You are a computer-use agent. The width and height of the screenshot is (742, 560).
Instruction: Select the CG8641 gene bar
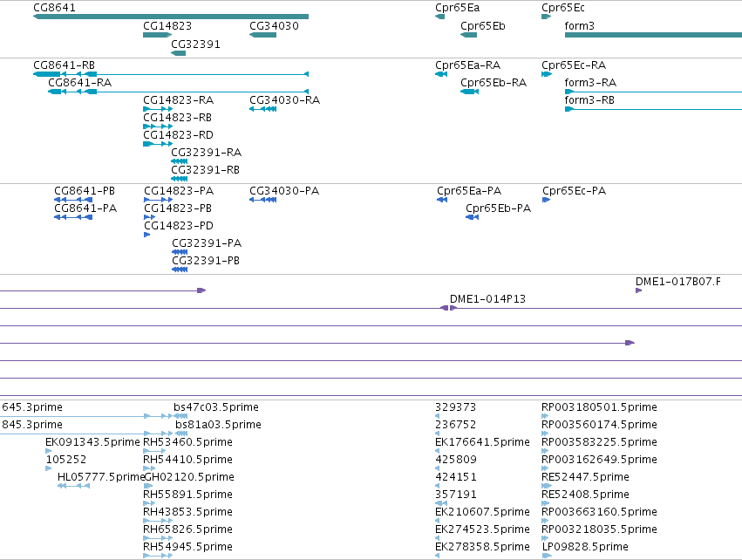pos(171,17)
